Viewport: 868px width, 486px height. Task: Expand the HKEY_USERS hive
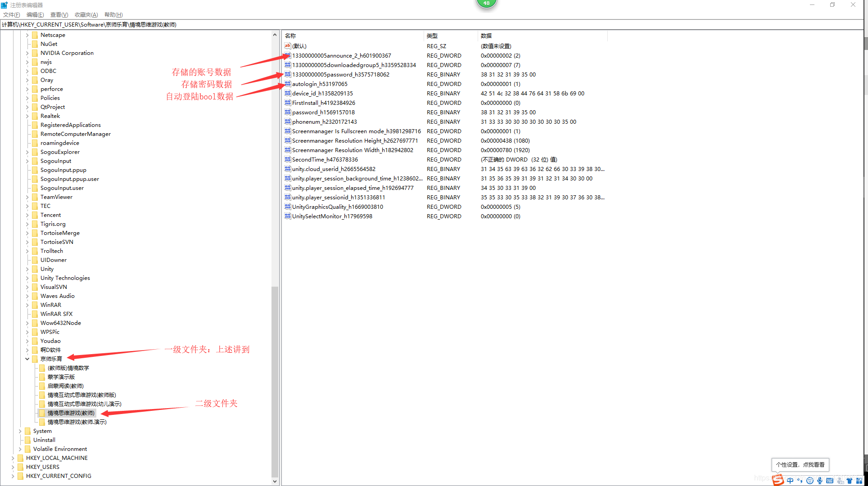pyautogui.click(x=13, y=467)
